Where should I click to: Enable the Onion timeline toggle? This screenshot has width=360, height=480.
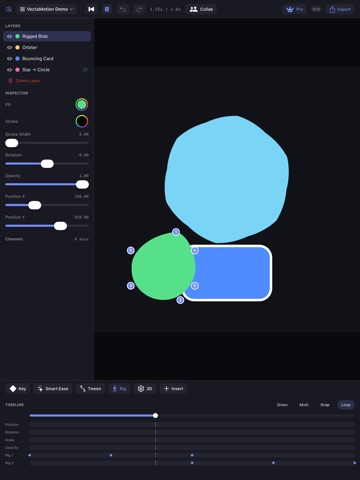pos(282,405)
